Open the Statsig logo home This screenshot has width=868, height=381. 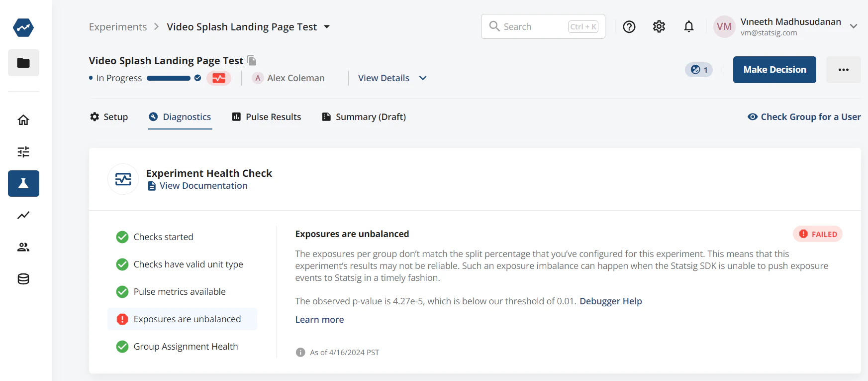[23, 27]
